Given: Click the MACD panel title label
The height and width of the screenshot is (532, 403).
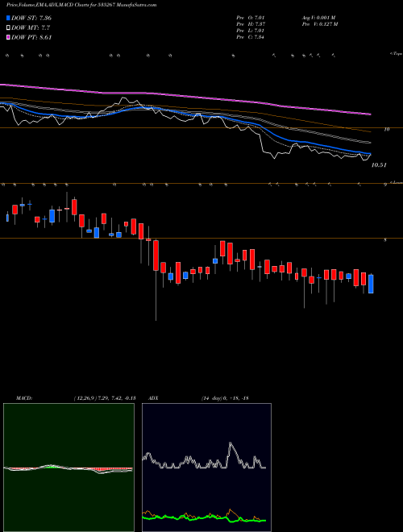Looking at the screenshot, I should [x=24, y=398].
